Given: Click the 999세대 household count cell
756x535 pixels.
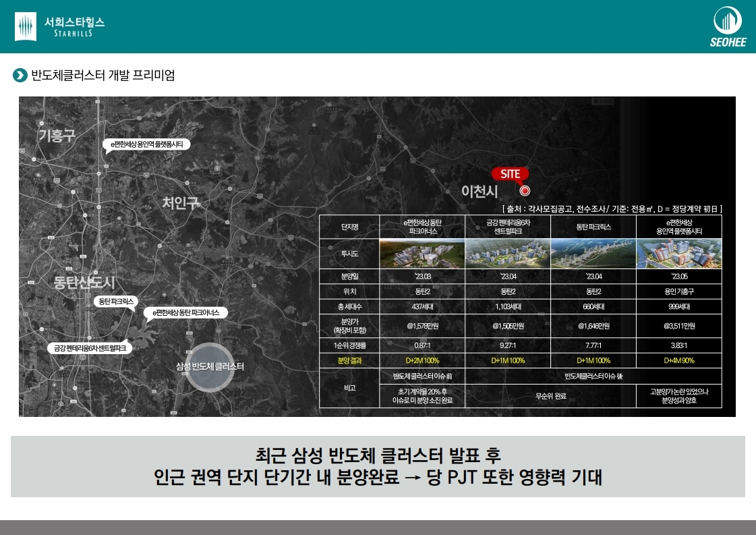Looking at the screenshot, I should pyautogui.click(x=679, y=306).
